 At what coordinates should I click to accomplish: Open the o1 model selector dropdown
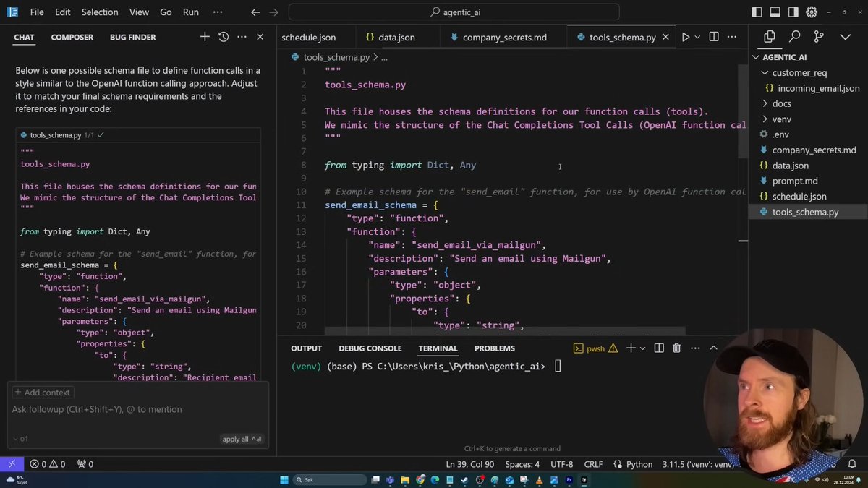pos(20,439)
